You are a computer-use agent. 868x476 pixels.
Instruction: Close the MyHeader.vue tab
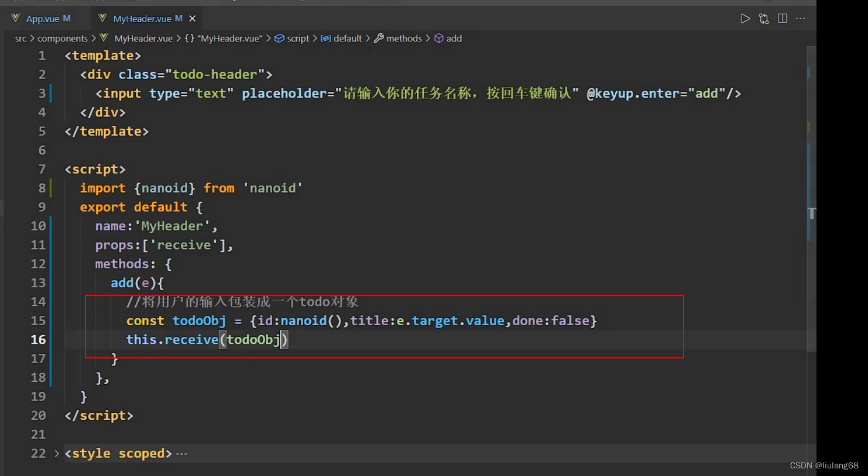pyautogui.click(x=192, y=19)
